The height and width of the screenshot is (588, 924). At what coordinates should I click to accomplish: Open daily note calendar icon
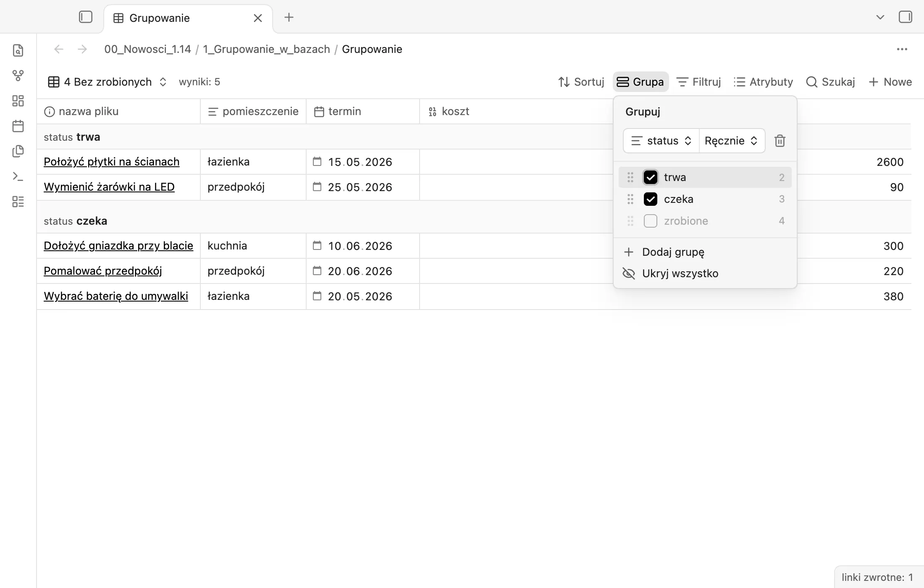[x=18, y=126]
